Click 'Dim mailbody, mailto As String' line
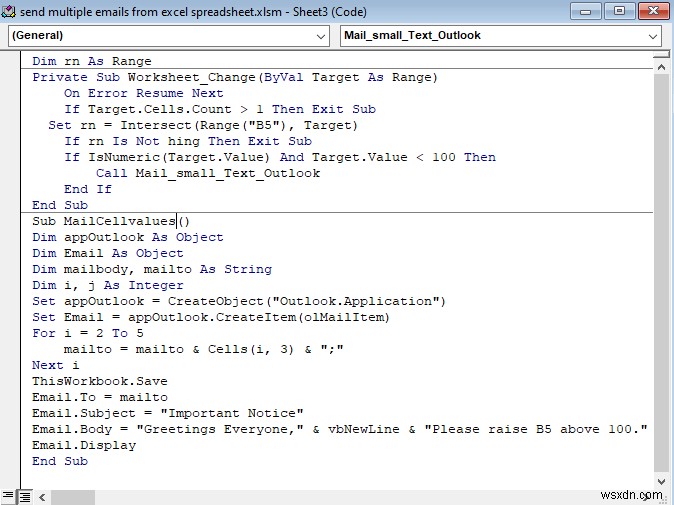 point(152,269)
